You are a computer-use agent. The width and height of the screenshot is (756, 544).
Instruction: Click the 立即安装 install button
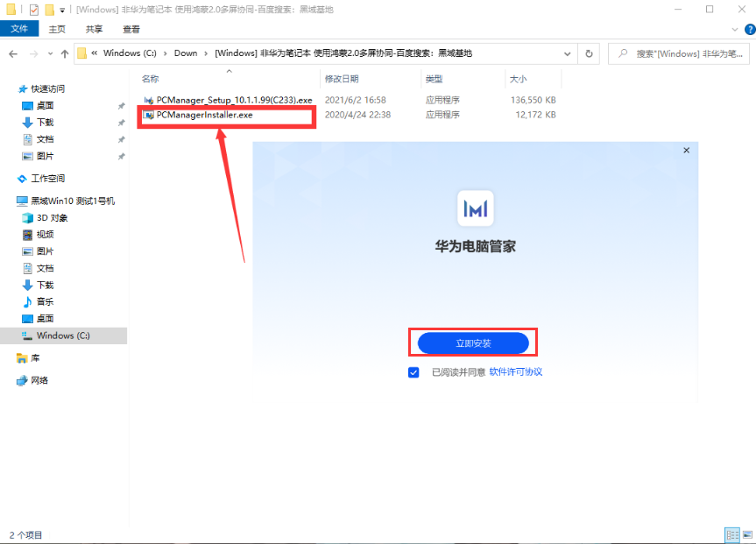click(473, 343)
